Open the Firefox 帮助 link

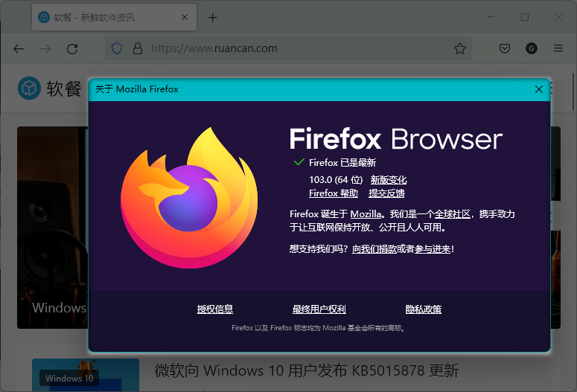coord(334,193)
